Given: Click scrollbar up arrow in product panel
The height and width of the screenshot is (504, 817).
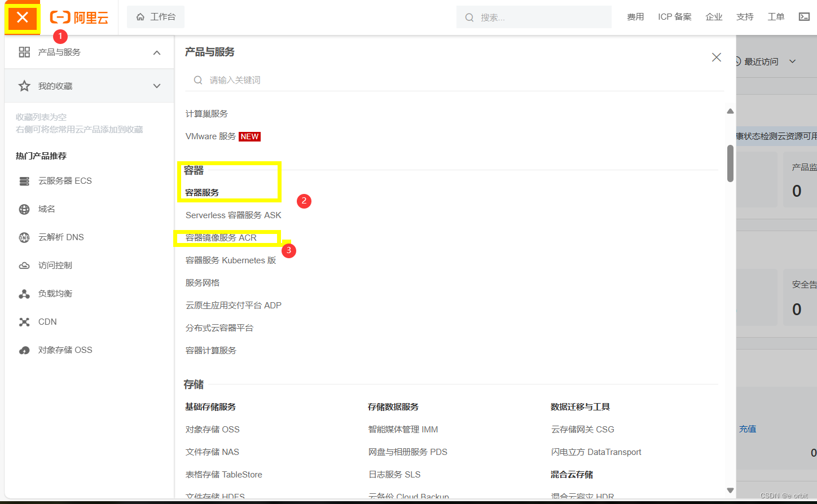Looking at the screenshot, I should click(x=730, y=112).
